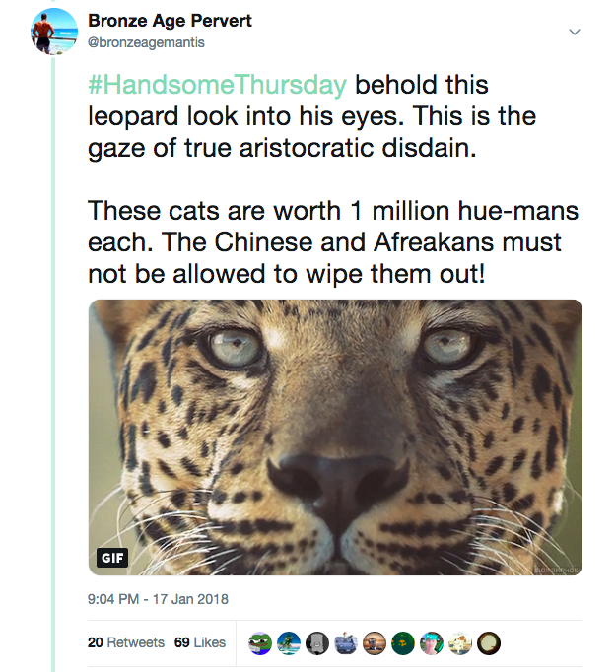Viewport: 616px width, 672px height.
Task: Open the 9:04 PM - 17 Jan 2018 timestamp
Action: click(158, 598)
